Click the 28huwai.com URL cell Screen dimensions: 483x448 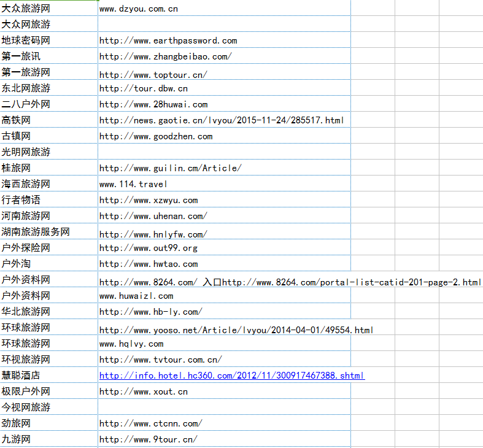pyautogui.click(x=224, y=104)
